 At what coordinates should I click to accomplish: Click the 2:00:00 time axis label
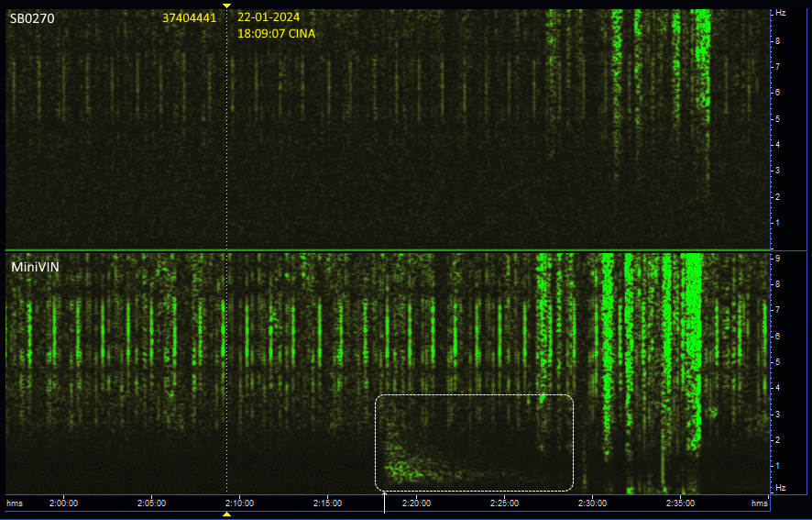(63, 503)
